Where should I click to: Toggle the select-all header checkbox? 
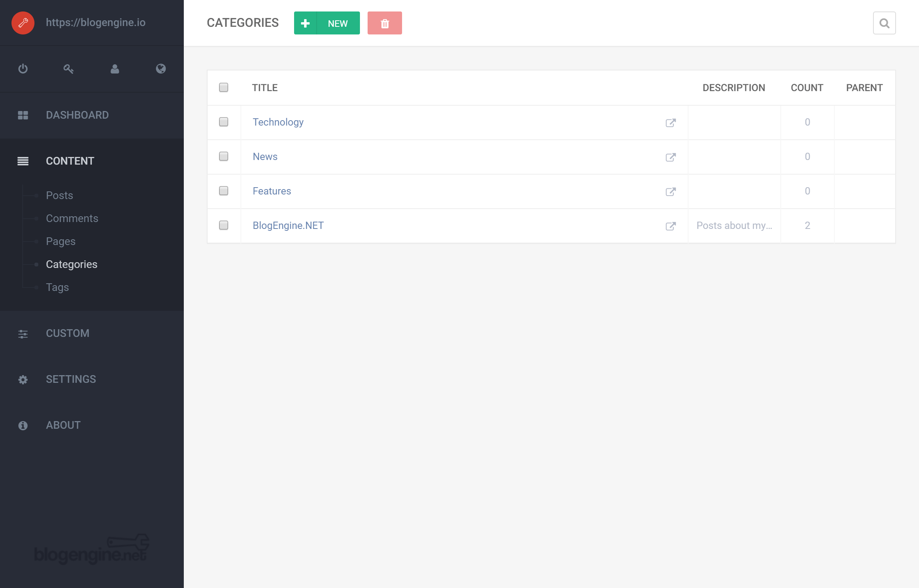click(x=224, y=87)
